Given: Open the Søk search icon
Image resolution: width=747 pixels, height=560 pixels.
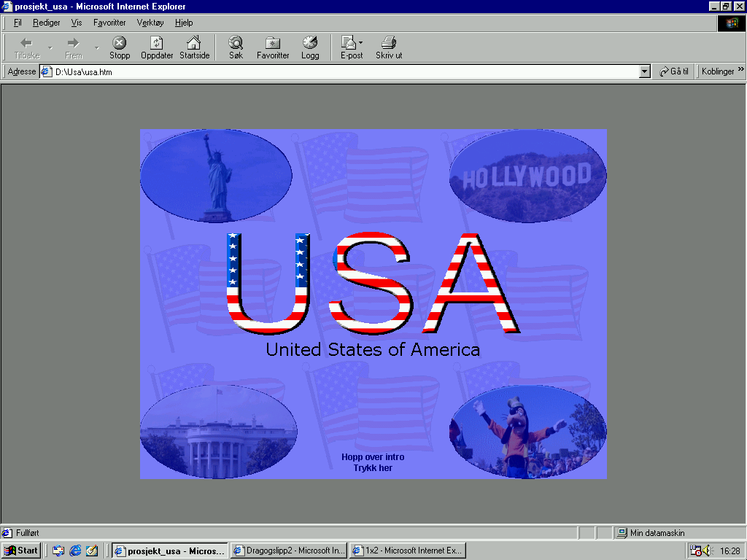Looking at the screenshot, I should 236,43.
